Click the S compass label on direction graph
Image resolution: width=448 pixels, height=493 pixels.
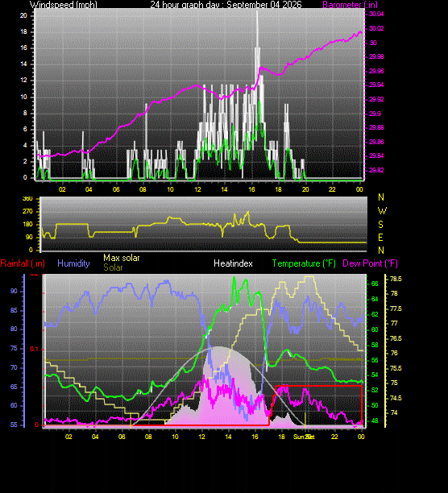tap(380, 225)
